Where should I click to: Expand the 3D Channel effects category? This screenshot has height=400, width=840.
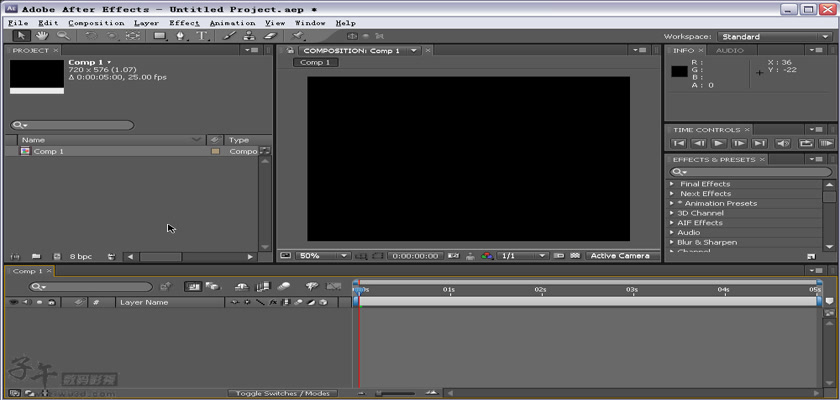[672, 213]
